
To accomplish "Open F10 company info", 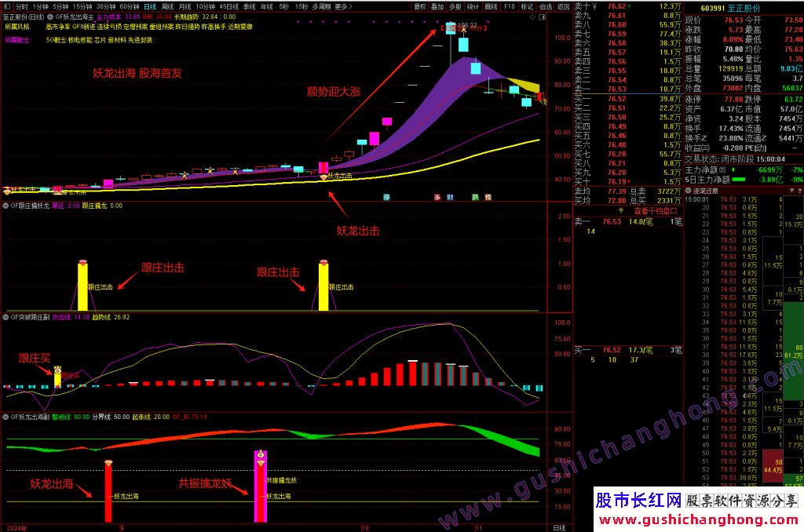I will (509, 6).
